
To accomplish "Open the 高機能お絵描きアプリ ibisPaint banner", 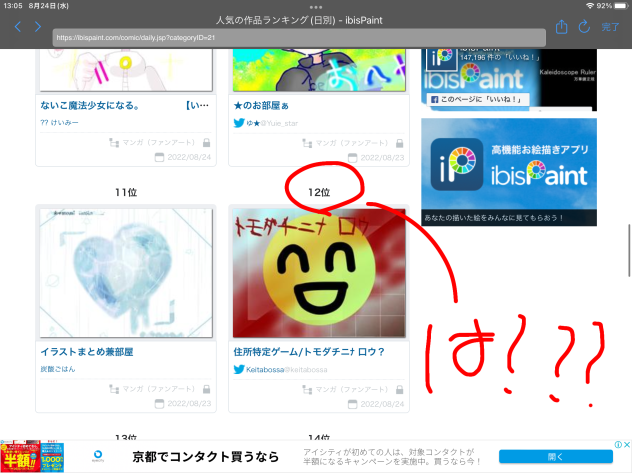I will tap(509, 172).
